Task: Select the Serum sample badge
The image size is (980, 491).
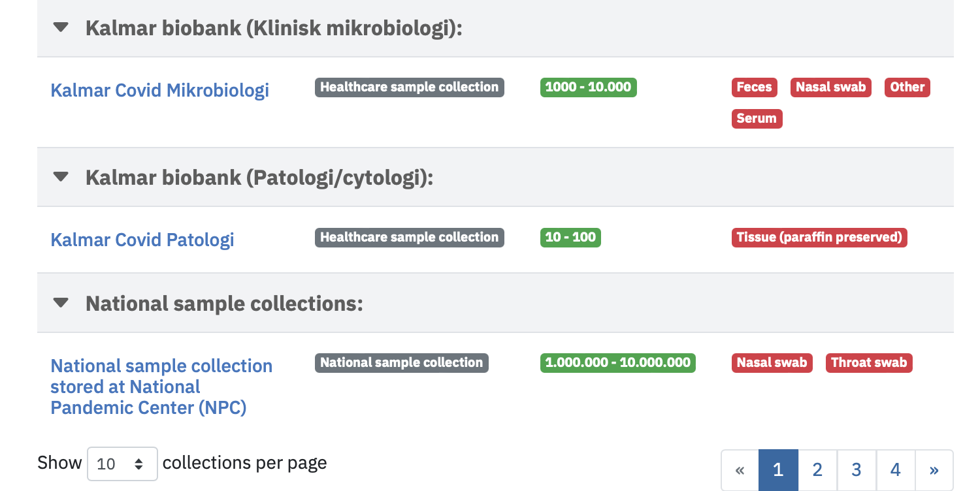Action: pyautogui.click(x=757, y=118)
